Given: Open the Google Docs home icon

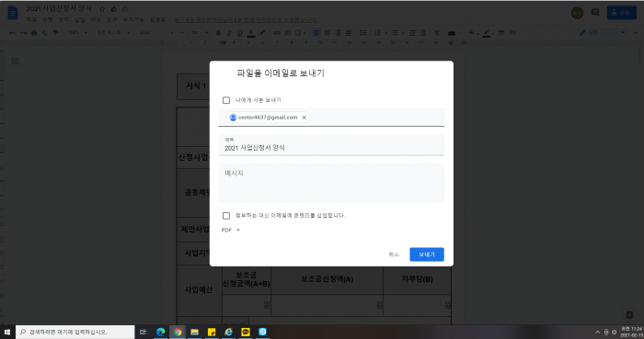Looking at the screenshot, I should tap(13, 13).
